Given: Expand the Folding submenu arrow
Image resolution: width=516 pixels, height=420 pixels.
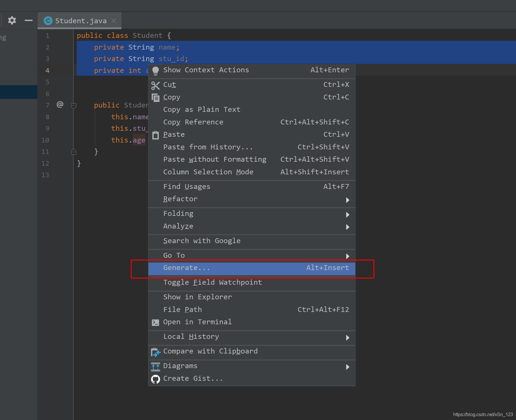Looking at the screenshot, I should click(x=348, y=215).
